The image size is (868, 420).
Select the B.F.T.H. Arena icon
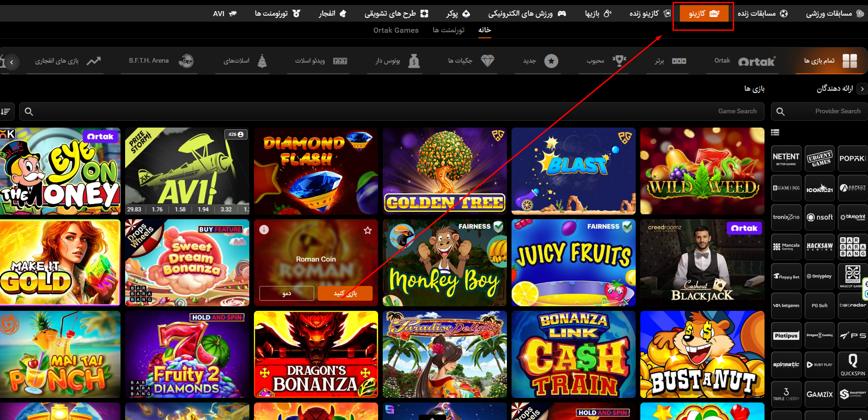click(186, 61)
